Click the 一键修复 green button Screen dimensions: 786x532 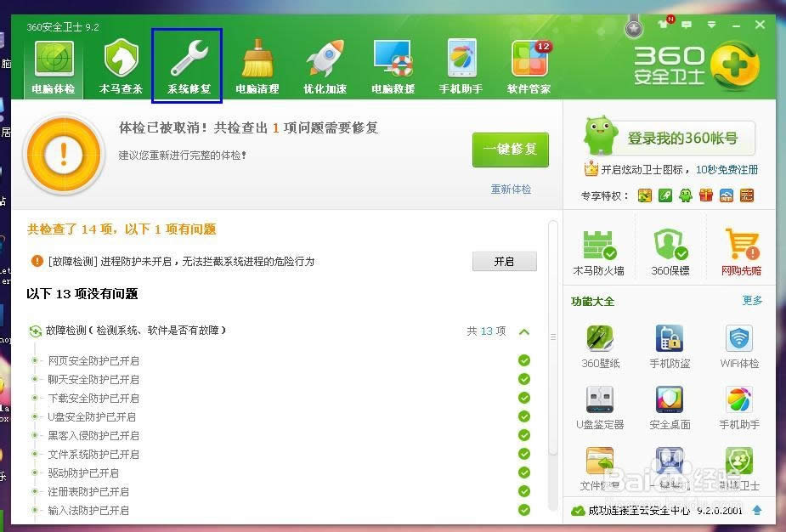coord(511,150)
